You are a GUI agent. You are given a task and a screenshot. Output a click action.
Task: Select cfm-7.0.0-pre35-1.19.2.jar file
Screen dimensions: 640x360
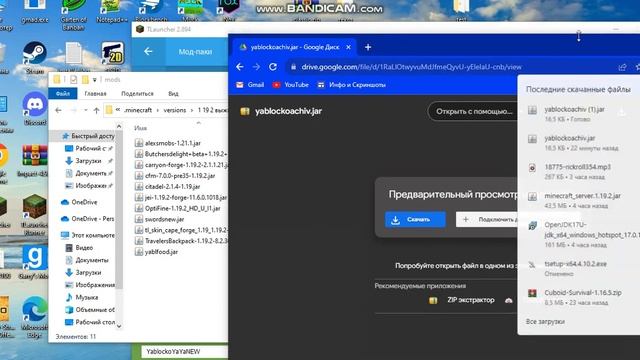[175, 176]
